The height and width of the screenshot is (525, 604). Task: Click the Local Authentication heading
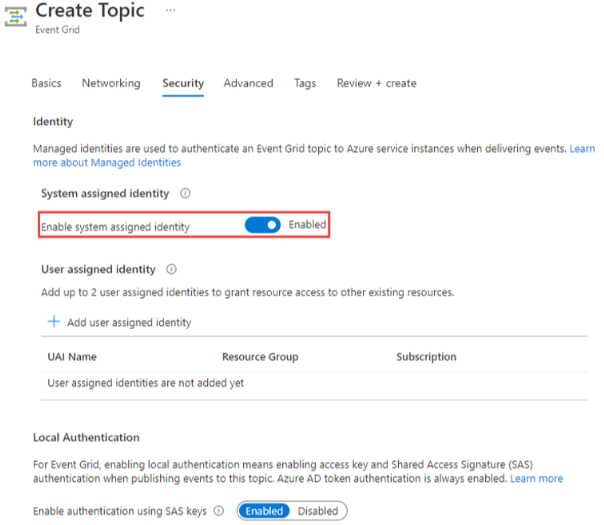[86, 438]
